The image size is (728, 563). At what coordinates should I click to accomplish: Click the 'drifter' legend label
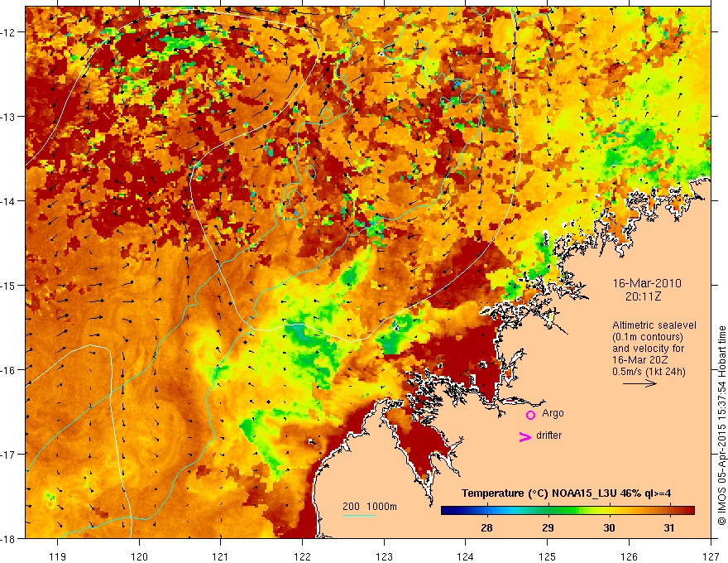[548, 435]
